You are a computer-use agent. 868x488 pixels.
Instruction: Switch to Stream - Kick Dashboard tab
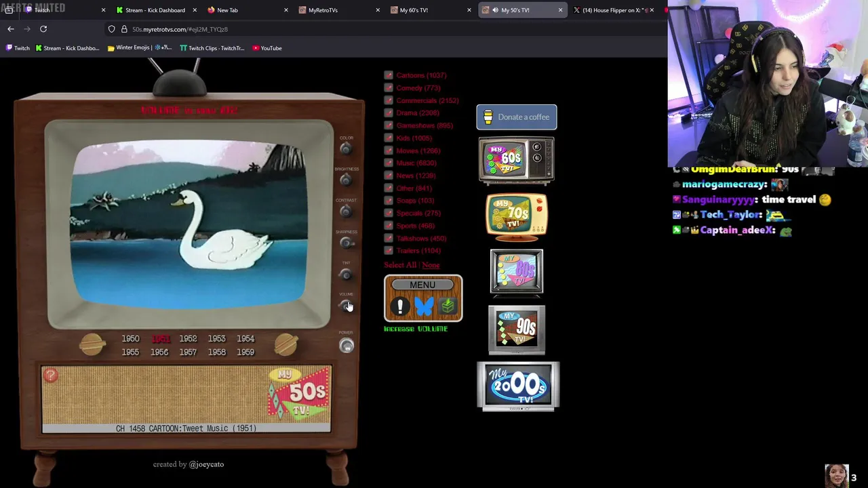click(x=155, y=10)
